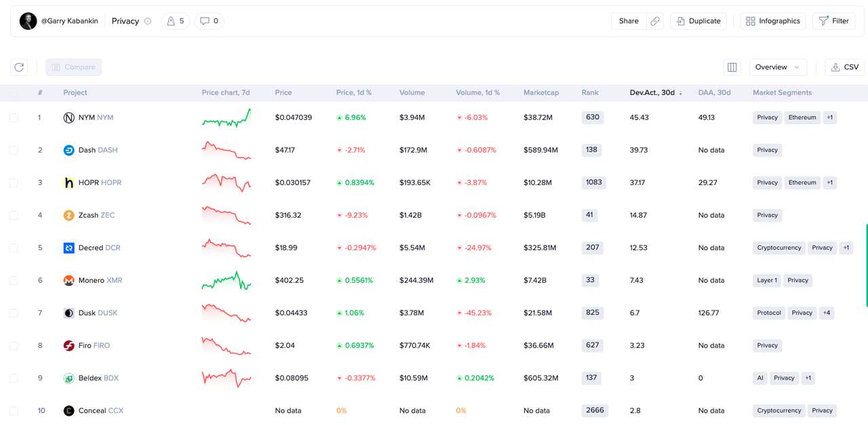Image resolution: width=868 pixels, height=425 pixels.
Task: Click the Firo project logo
Action: (x=68, y=346)
